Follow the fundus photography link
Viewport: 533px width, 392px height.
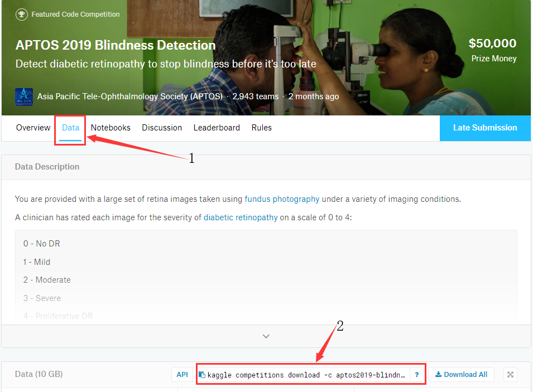pyautogui.click(x=282, y=199)
